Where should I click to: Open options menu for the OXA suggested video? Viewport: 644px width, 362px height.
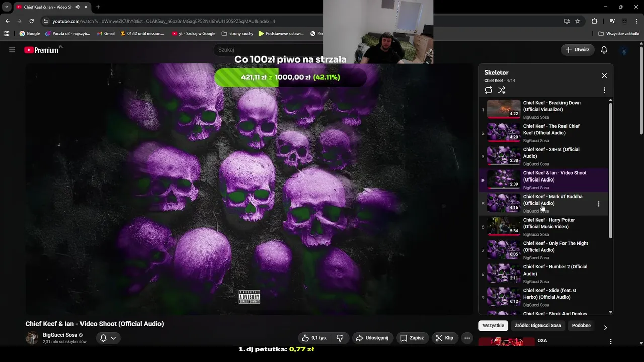[611, 342]
